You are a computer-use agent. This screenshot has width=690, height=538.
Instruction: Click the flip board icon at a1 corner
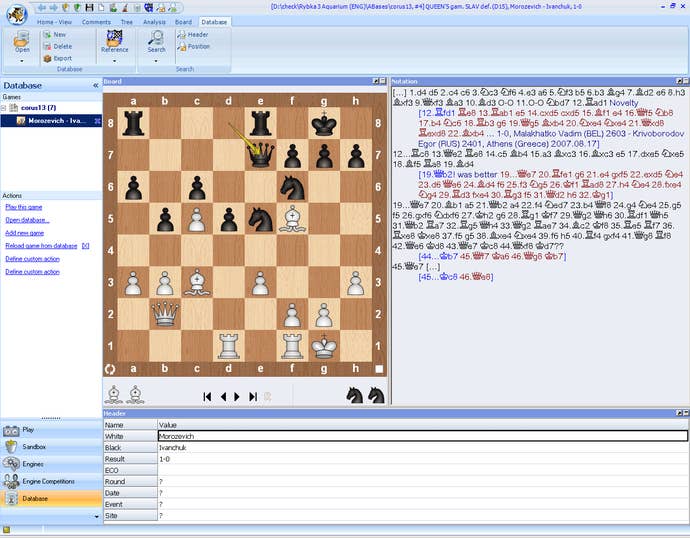[110, 369]
